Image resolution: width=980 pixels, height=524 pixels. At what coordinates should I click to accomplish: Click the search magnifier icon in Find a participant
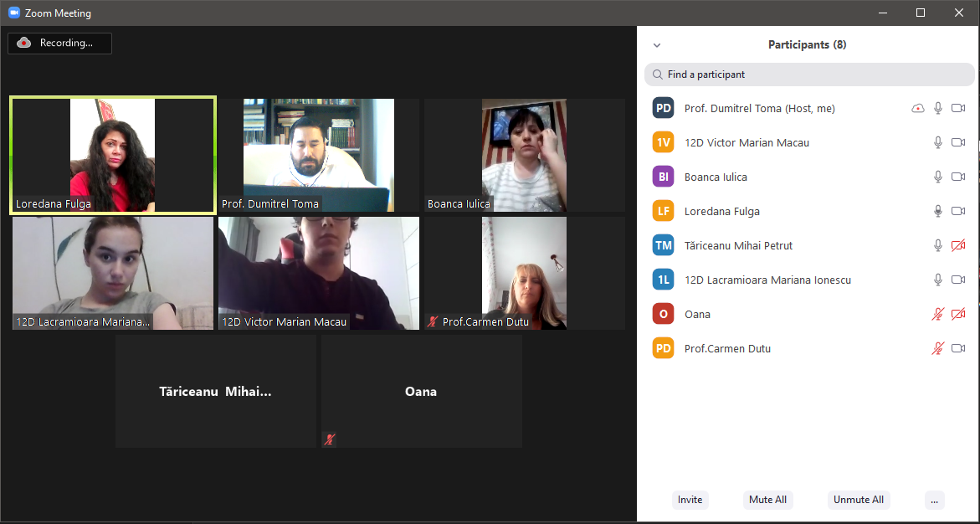[657, 74]
